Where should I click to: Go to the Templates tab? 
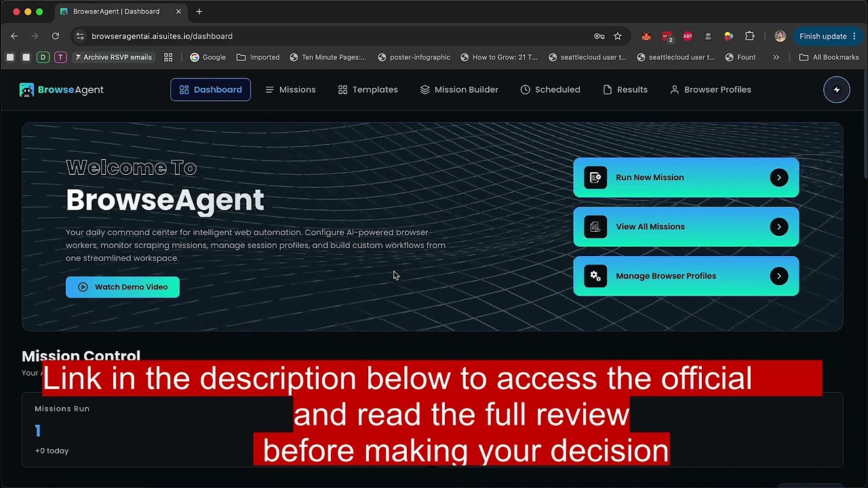[368, 89]
